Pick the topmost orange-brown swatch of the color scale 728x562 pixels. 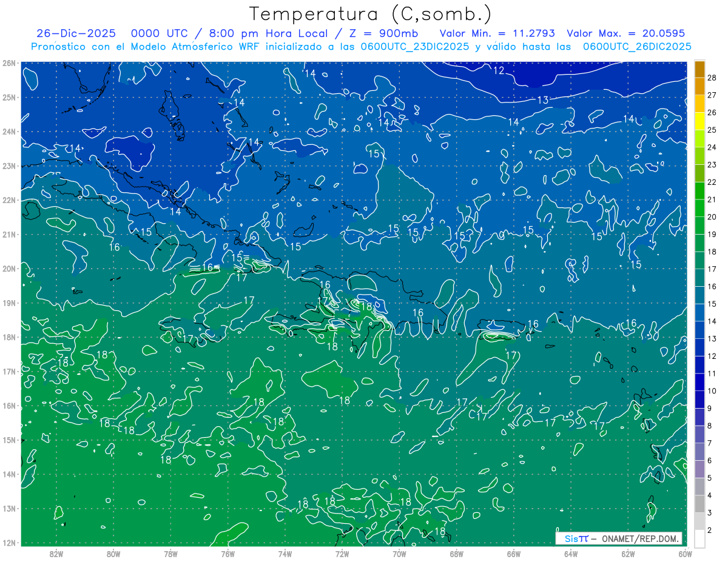[x=699, y=69]
